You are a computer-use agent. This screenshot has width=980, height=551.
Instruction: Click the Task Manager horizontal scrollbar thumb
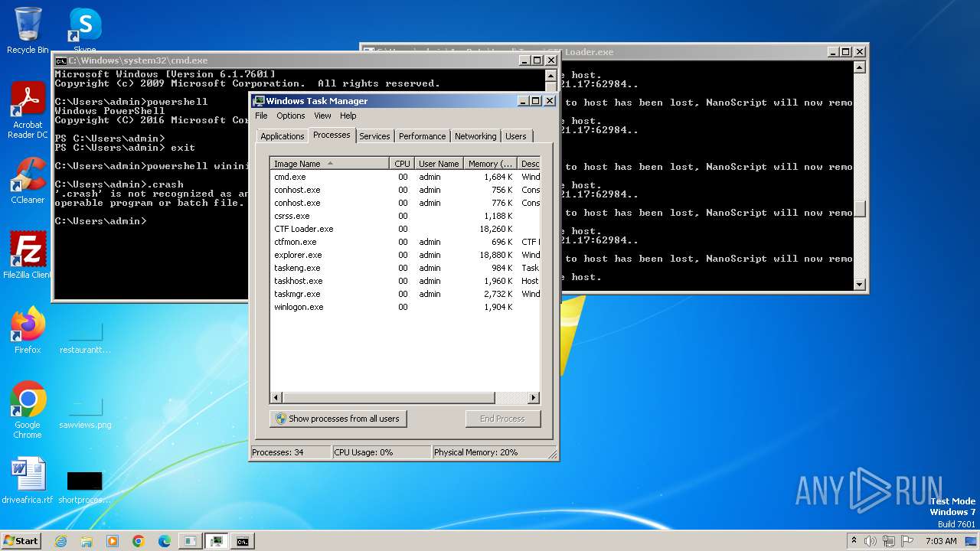[388, 398]
